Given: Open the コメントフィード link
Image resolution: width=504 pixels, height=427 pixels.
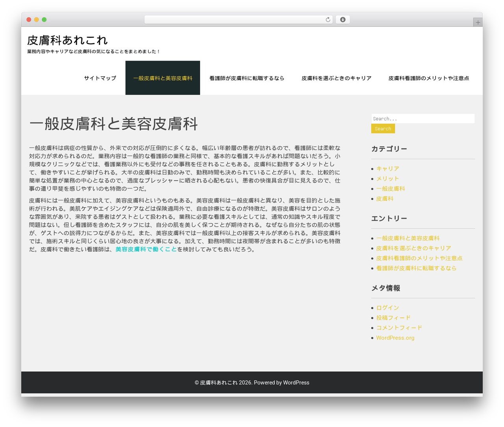Looking at the screenshot, I should (x=399, y=328).
